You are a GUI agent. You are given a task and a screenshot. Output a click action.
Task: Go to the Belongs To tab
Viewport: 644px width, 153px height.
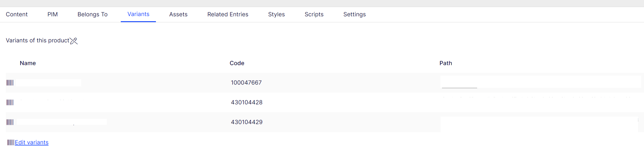pos(93,15)
